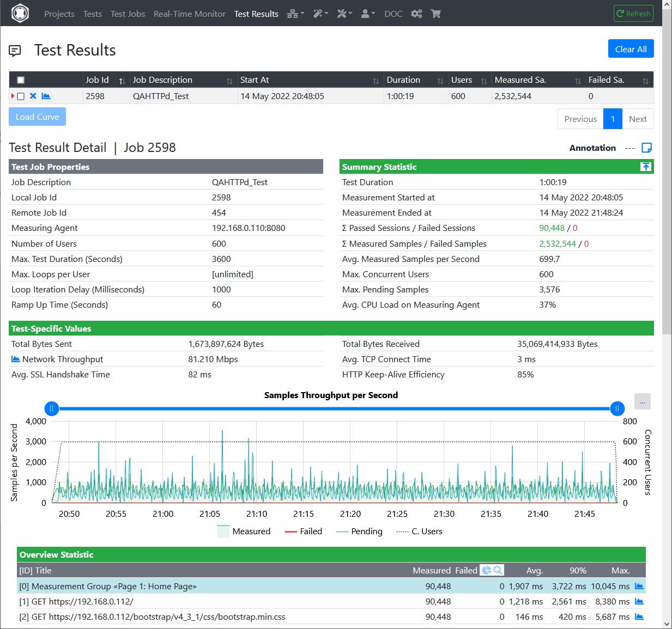
Task: Tick the checkbox for job 2598
Action: pyautogui.click(x=21, y=96)
